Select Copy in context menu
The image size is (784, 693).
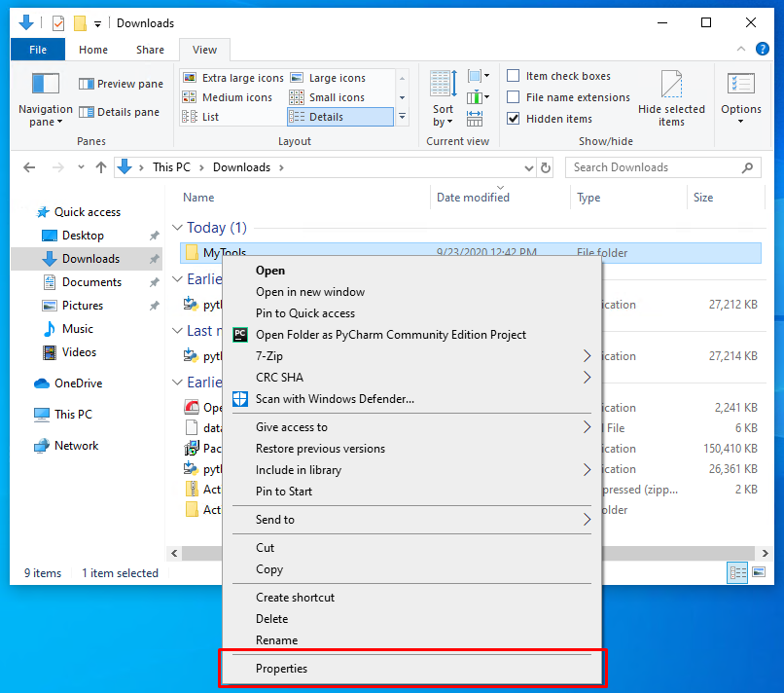412,569
